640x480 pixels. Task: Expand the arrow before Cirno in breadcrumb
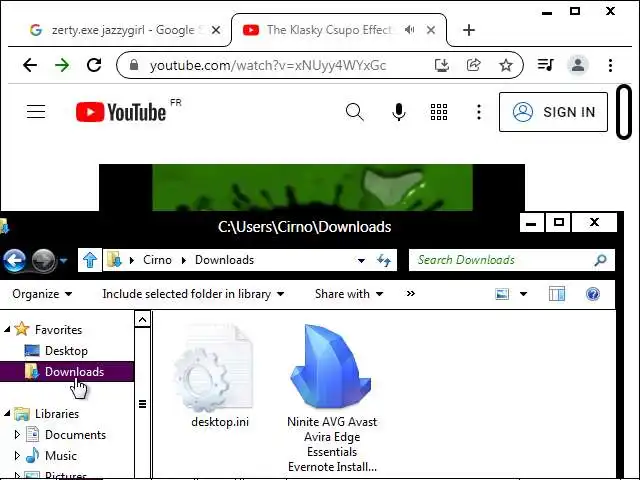pos(131,260)
